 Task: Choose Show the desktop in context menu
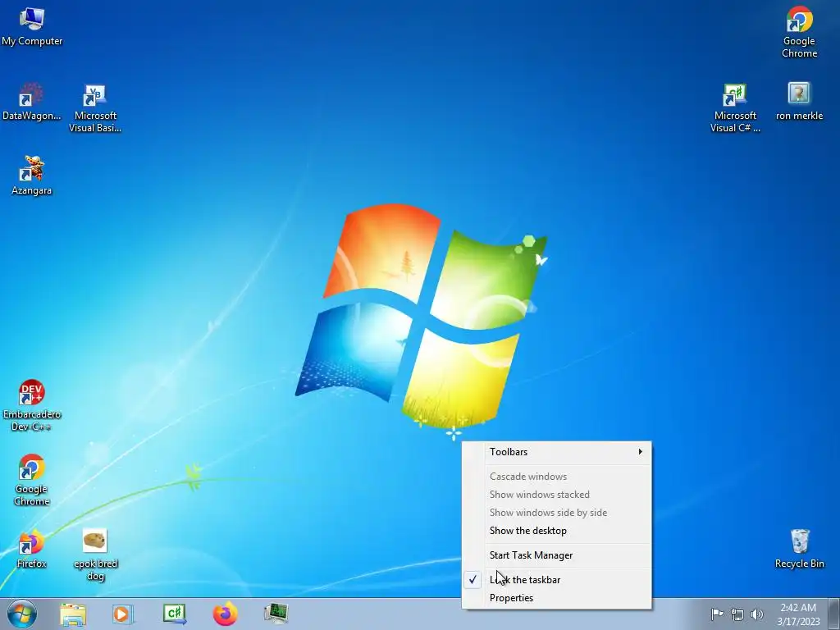pyautogui.click(x=557, y=531)
